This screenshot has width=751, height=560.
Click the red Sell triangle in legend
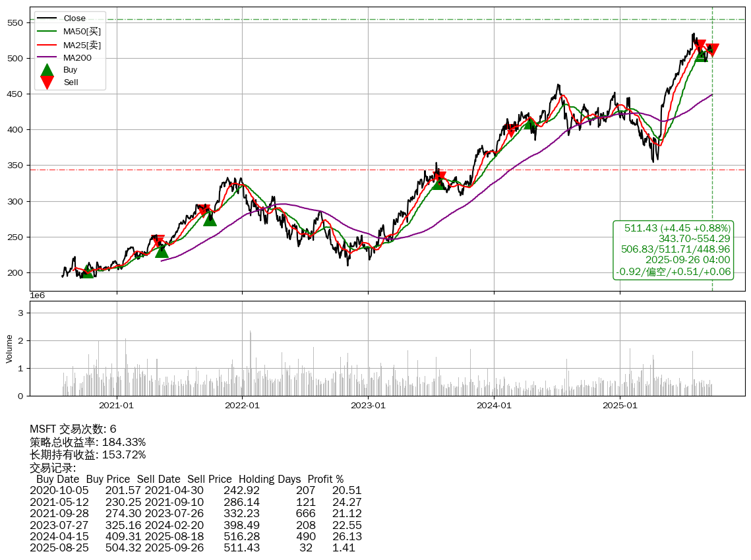click(x=47, y=82)
